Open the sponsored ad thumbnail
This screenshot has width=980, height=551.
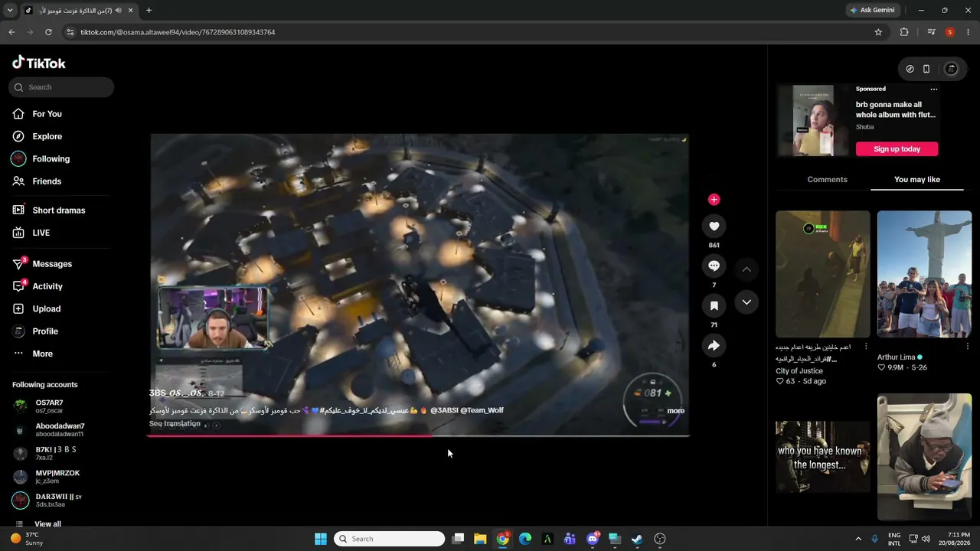(813, 120)
